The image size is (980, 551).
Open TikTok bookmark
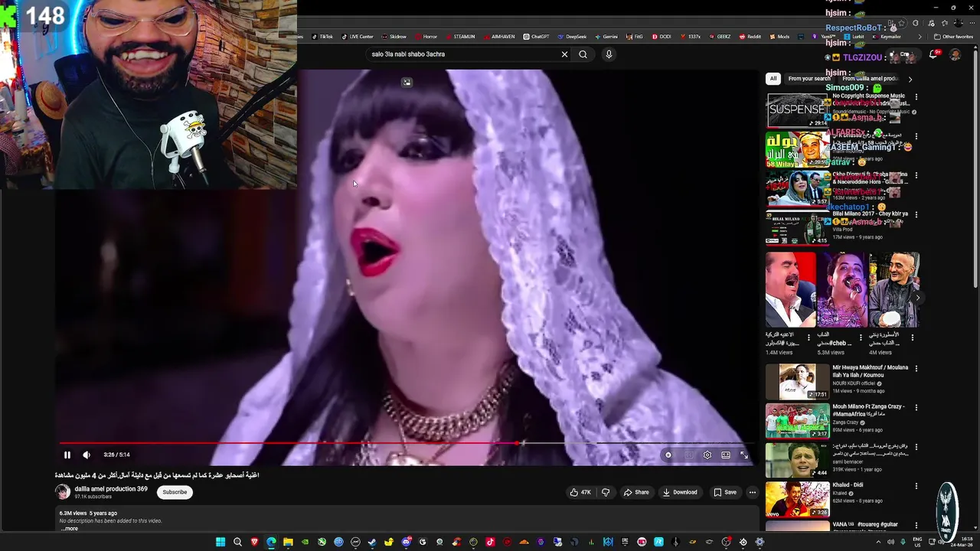pos(322,37)
